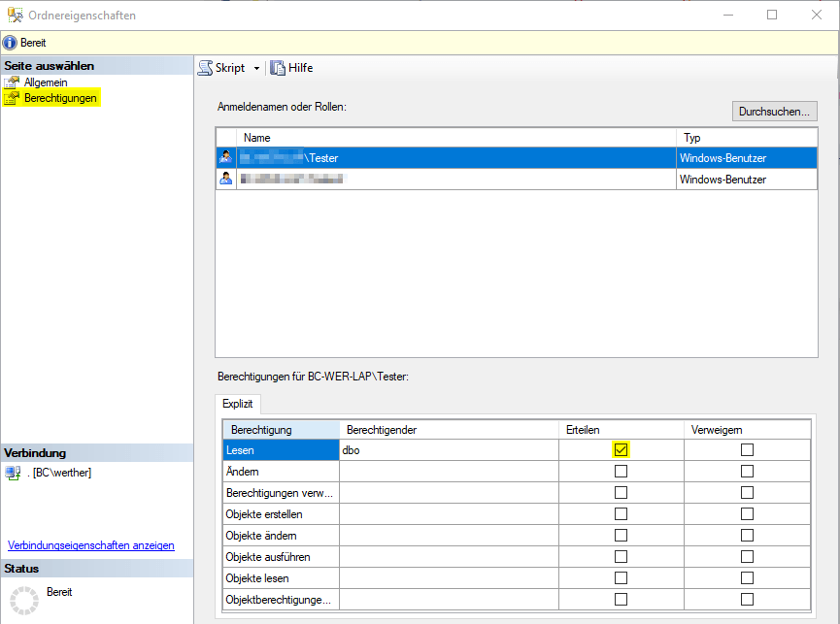This screenshot has width=840, height=624.
Task: Deny Objekte ändern via Verweigern checkbox
Action: 748,536
